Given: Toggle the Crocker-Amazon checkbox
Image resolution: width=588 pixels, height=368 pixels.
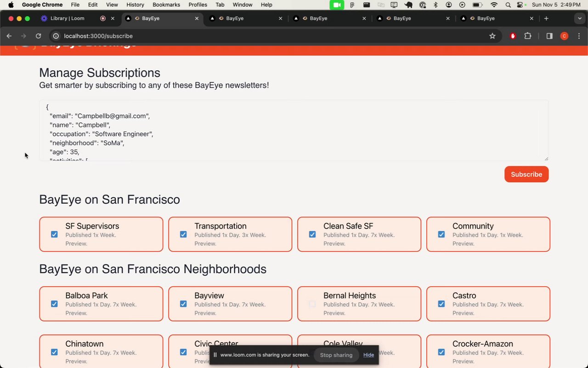Looking at the screenshot, I should (441, 352).
